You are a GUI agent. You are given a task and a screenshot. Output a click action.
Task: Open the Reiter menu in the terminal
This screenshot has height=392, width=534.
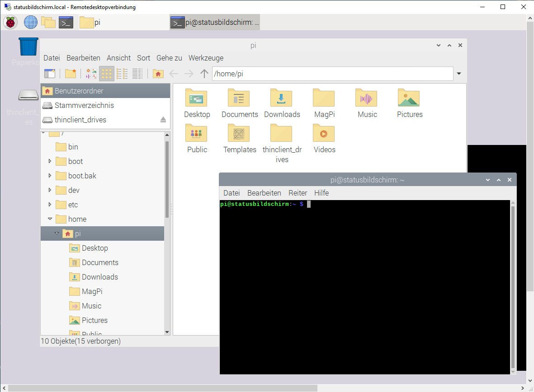pyautogui.click(x=298, y=193)
